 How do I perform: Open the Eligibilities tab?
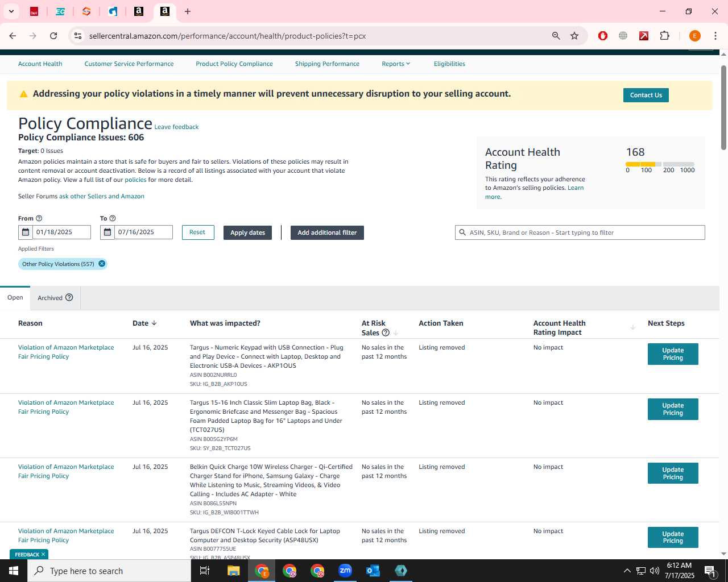tap(449, 64)
